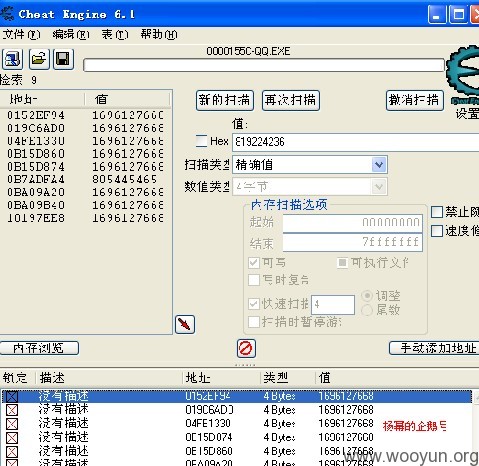Click the scan progress bar
The image size is (479, 466).
(264, 65)
